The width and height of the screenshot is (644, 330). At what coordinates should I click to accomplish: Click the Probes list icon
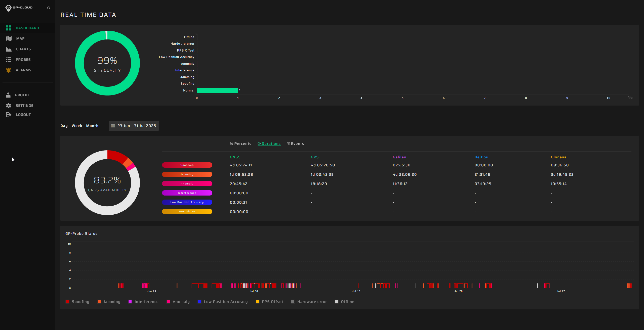[x=9, y=60]
